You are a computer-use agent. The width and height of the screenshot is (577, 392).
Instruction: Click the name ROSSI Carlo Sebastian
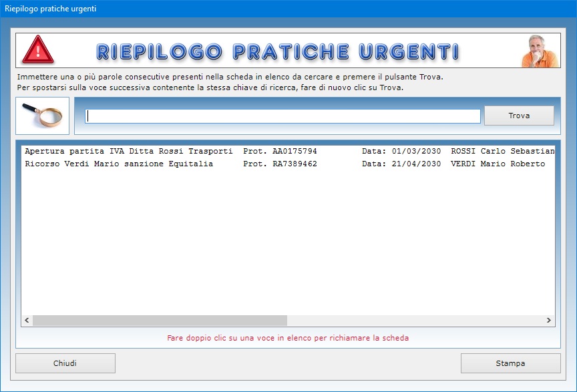click(x=503, y=152)
